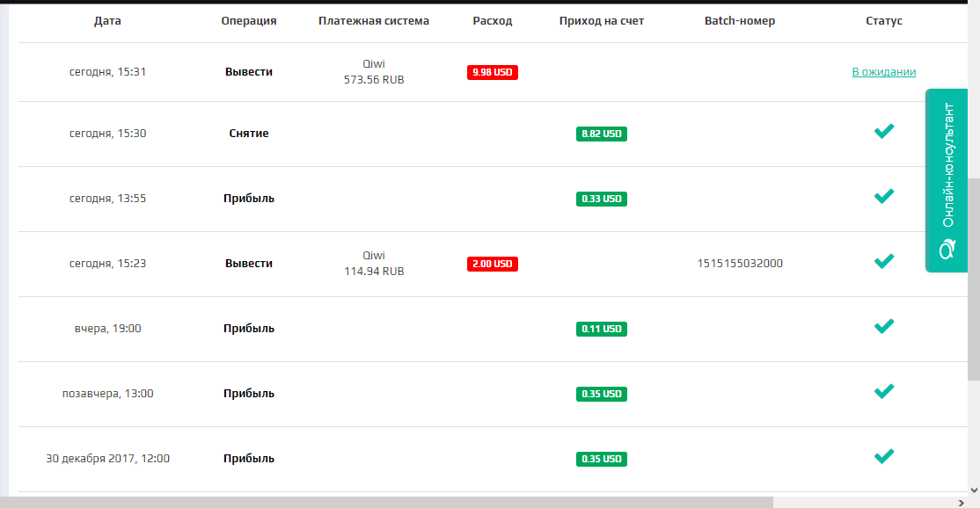Select the Статус column header

pos(884,20)
